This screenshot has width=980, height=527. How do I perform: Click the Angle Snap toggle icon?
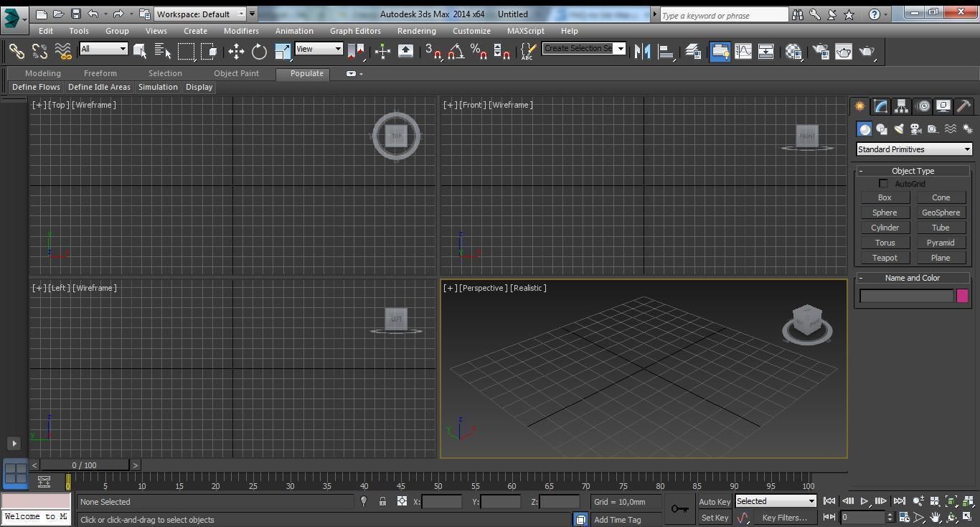(x=456, y=51)
